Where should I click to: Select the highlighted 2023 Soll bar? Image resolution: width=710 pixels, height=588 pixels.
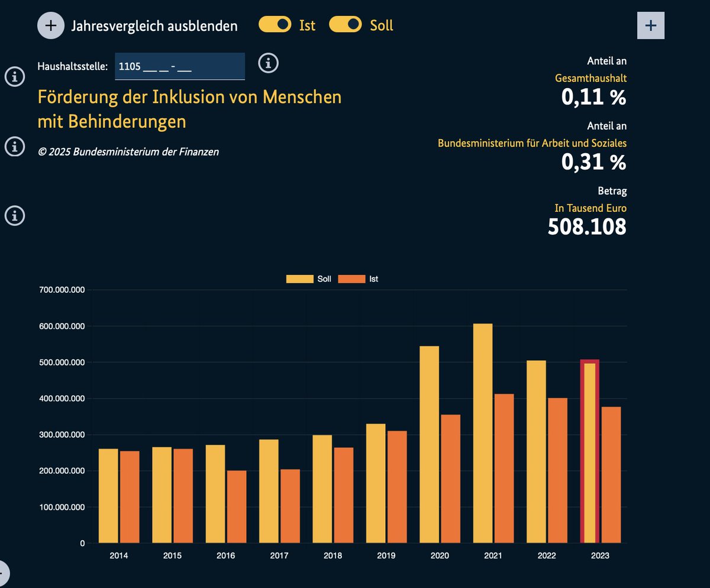589,451
